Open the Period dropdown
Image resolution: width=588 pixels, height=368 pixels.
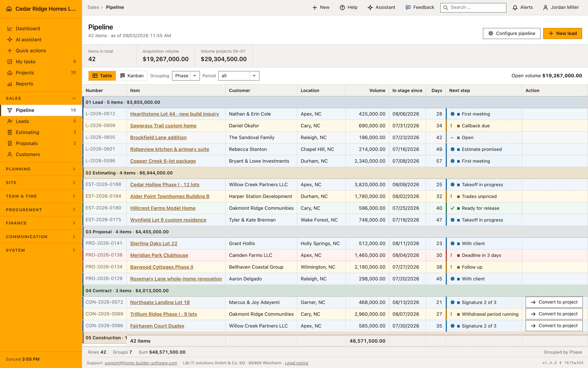(239, 76)
